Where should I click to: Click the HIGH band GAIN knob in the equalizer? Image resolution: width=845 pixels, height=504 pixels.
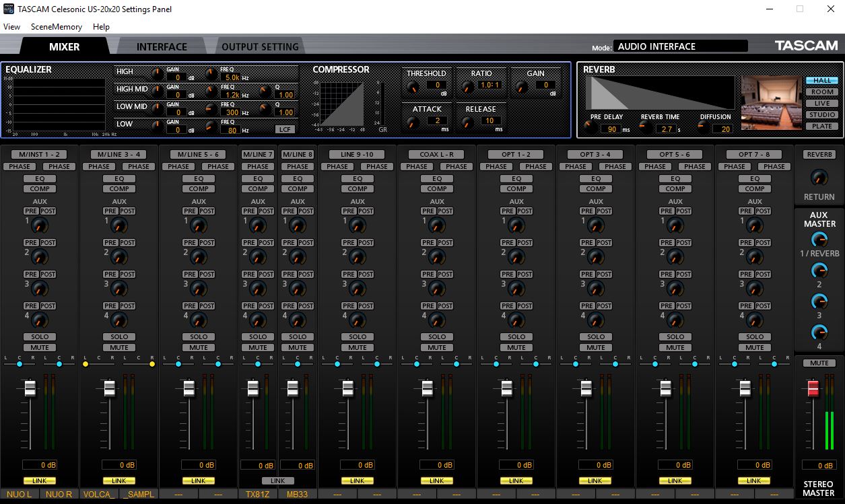[156, 74]
